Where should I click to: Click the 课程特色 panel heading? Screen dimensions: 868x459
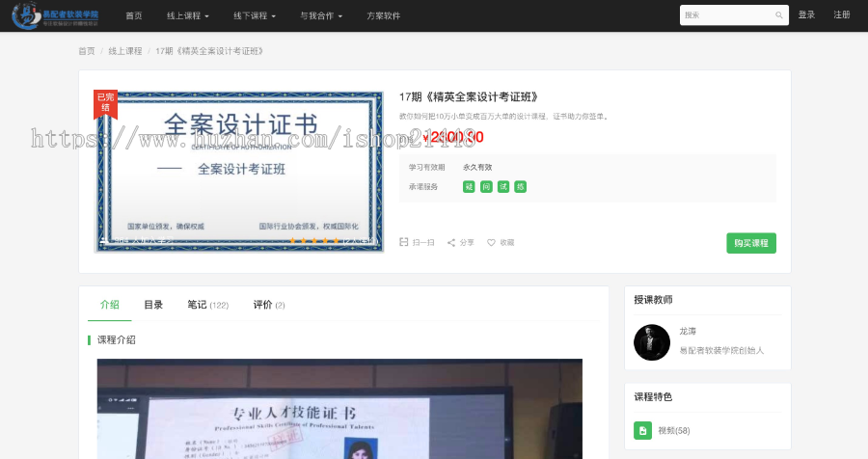click(x=653, y=397)
